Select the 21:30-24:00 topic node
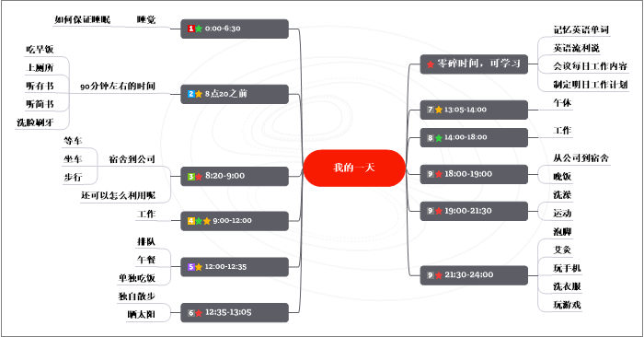The image size is (644, 337). tap(474, 275)
